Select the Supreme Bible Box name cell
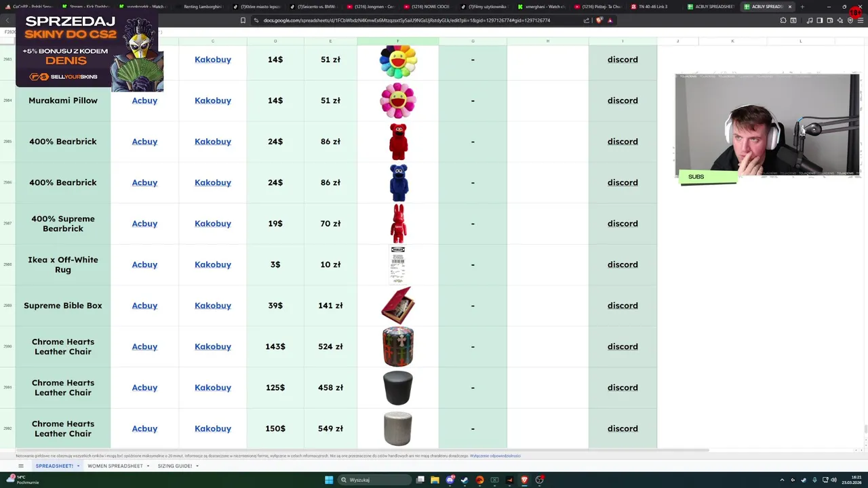 click(x=63, y=306)
